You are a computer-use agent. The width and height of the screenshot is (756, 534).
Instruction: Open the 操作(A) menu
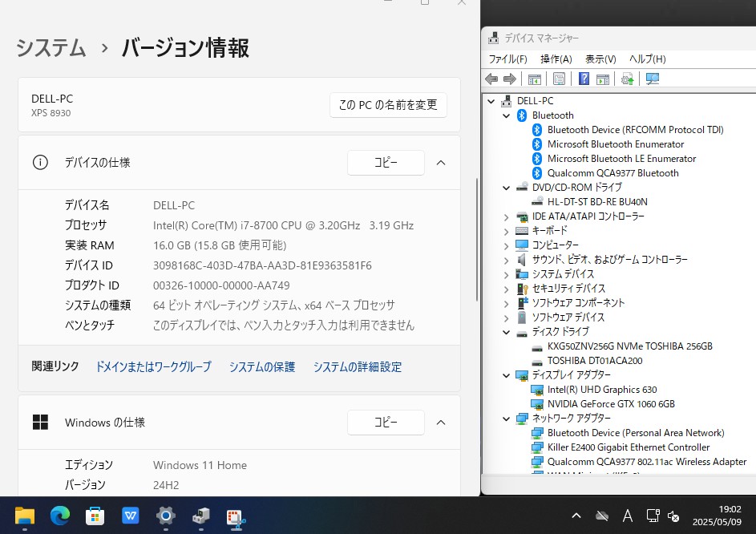[x=556, y=59]
